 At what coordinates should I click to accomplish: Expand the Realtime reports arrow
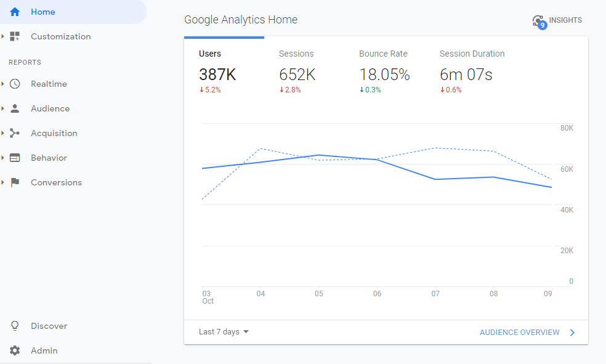[x=3, y=84]
